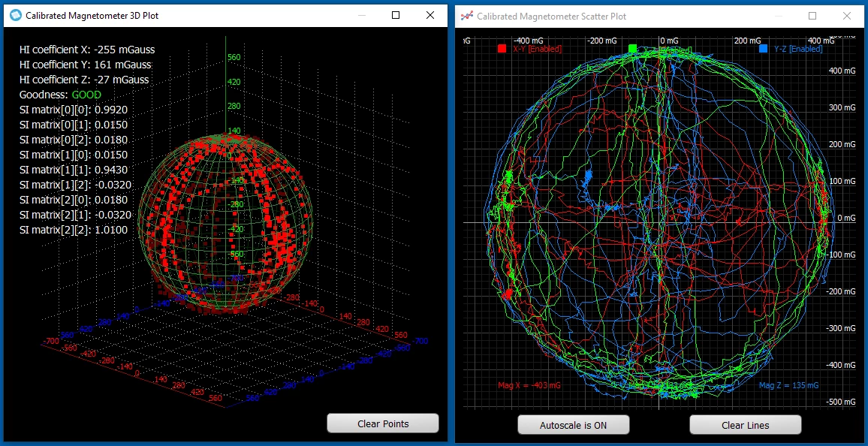
Task: Click the '200 mG' label on the top axis
Action: click(749, 41)
